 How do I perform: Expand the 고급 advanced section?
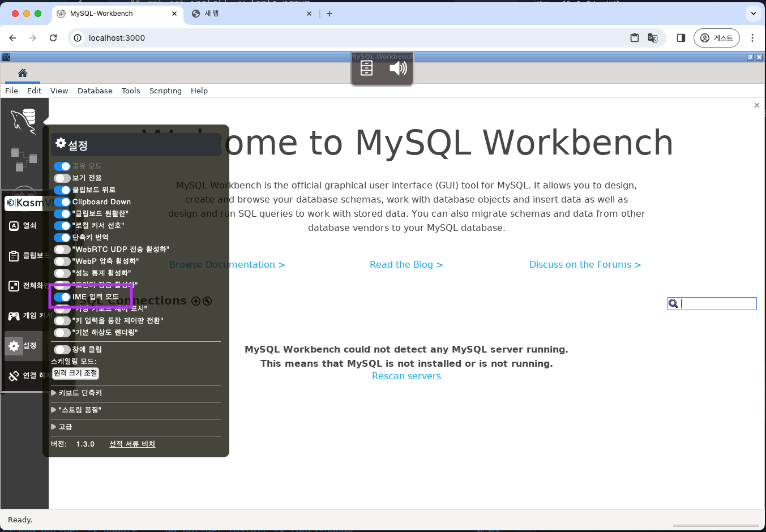(x=65, y=427)
